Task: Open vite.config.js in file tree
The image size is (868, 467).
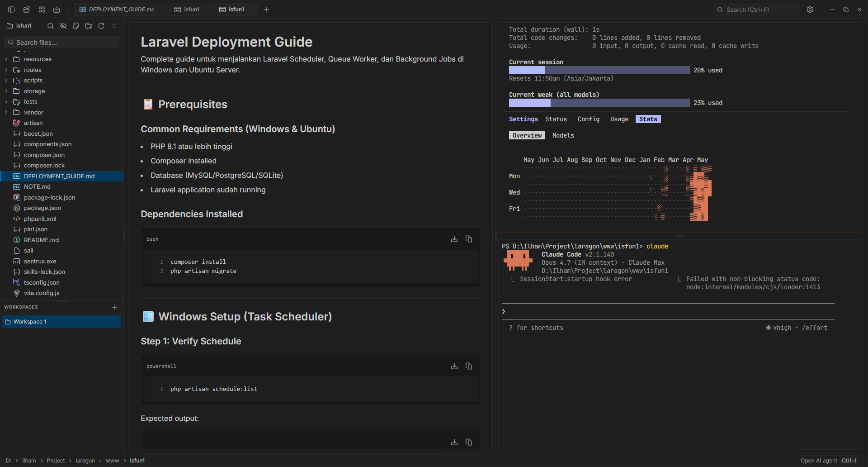Action: (61, 293)
